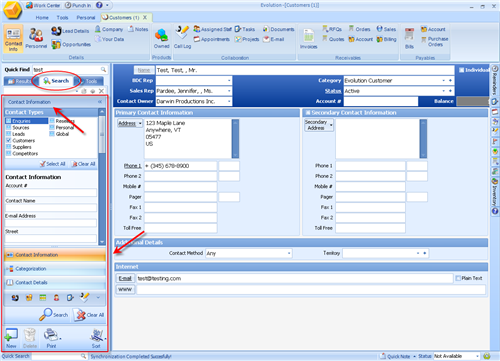The height and width of the screenshot is (361, 500).
Task: Open Owned products icon
Action: (161, 39)
